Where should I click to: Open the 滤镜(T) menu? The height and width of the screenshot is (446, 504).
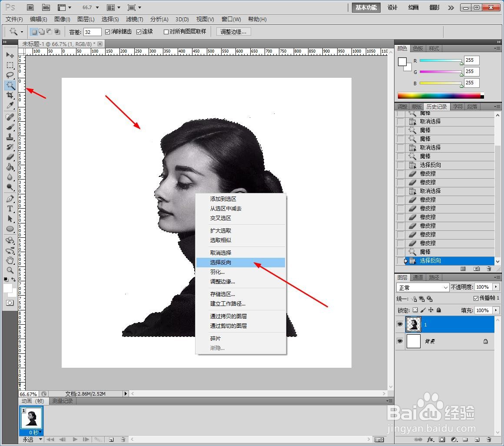point(134,19)
